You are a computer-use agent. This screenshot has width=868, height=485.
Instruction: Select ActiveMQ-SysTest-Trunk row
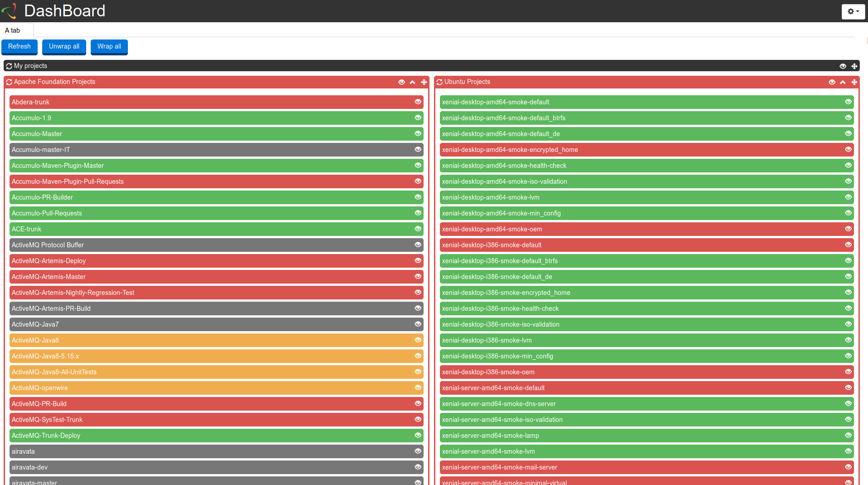[x=216, y=420]
